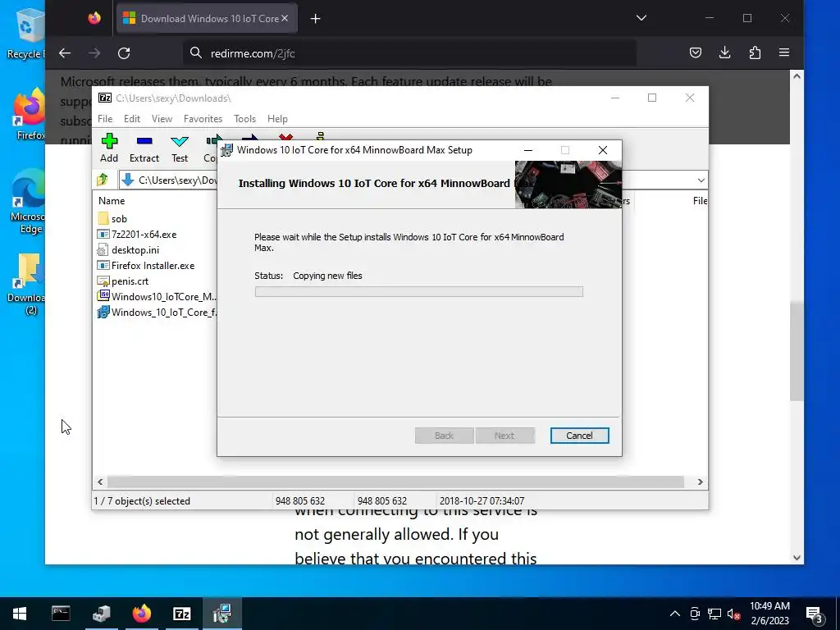Select 7z2201-x64.exe file
Viewport: 840px width, 630px height.
137,234
